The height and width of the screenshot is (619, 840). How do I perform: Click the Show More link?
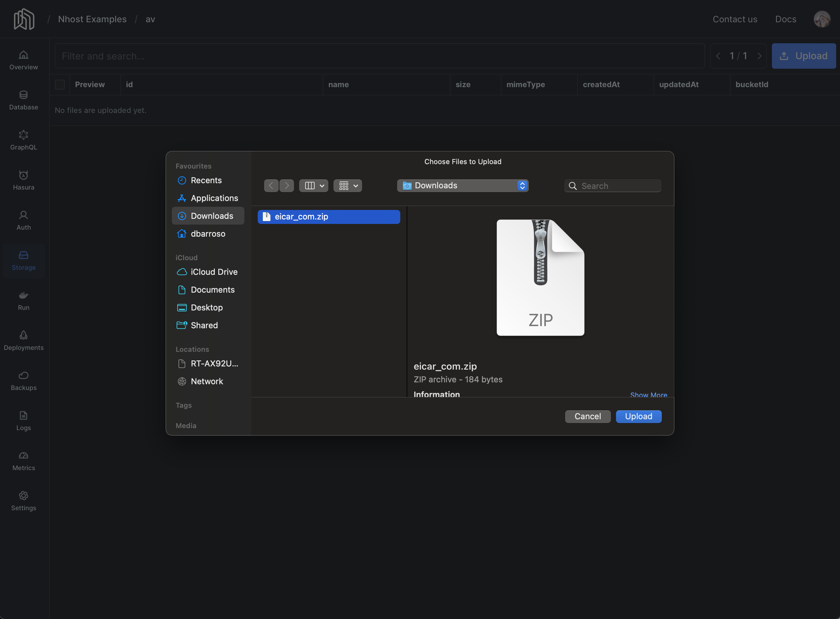click(x=648, y=394)
